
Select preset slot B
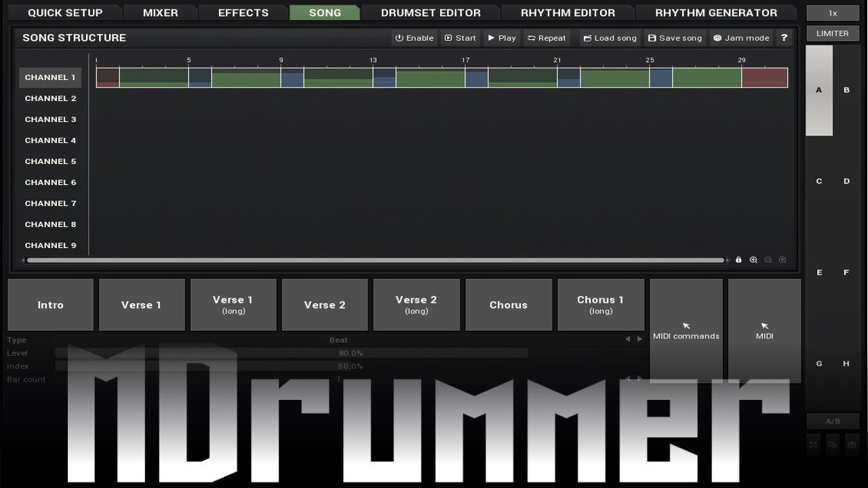pyautogui.click(x=846, y=90)
